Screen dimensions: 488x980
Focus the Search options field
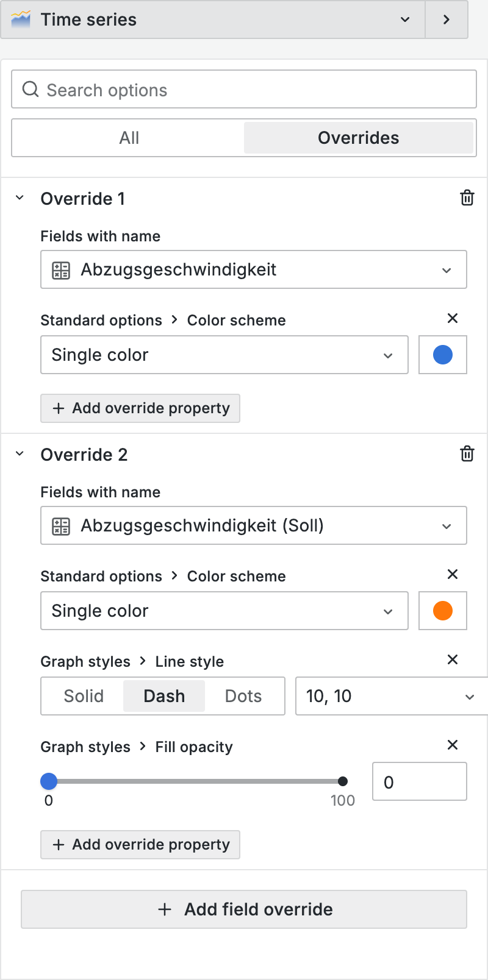click(244, 90)
